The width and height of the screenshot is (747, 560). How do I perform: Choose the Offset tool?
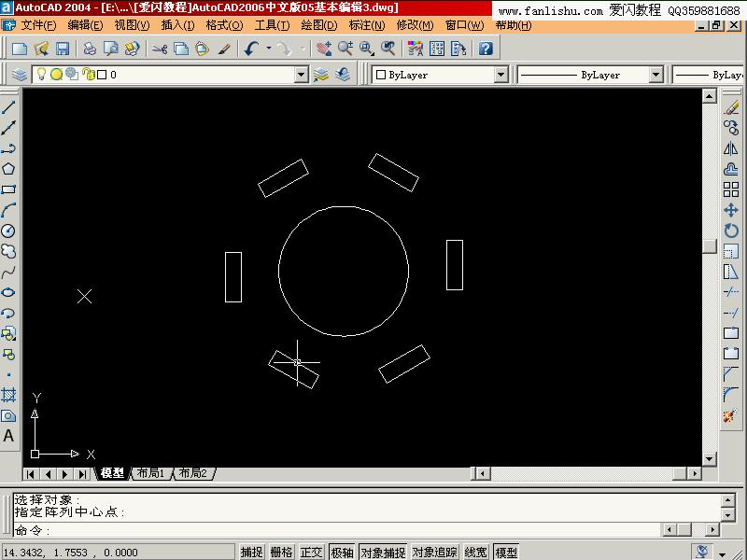[731, 169]
